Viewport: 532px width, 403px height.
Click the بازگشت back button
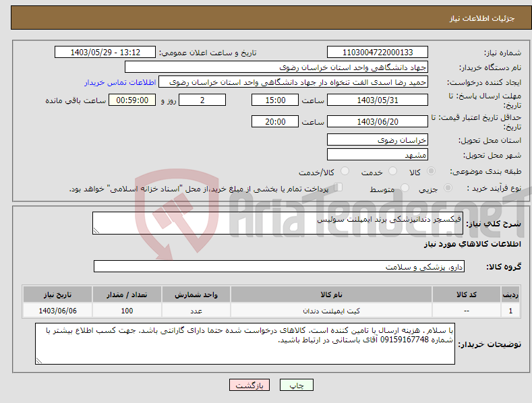249,385
